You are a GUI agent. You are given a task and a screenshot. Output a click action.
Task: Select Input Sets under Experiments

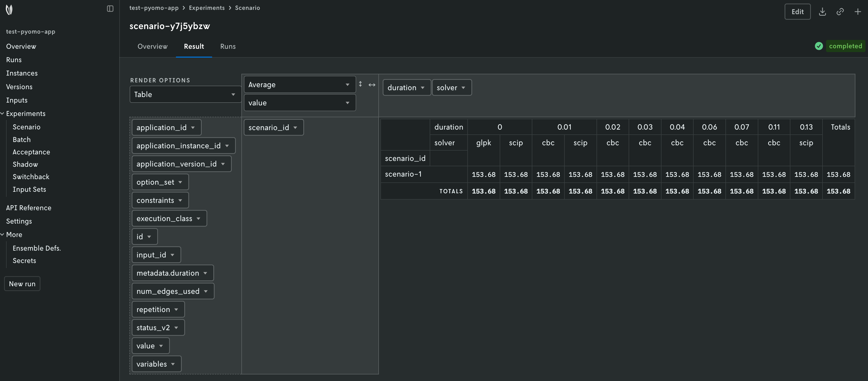click(29, 189)
